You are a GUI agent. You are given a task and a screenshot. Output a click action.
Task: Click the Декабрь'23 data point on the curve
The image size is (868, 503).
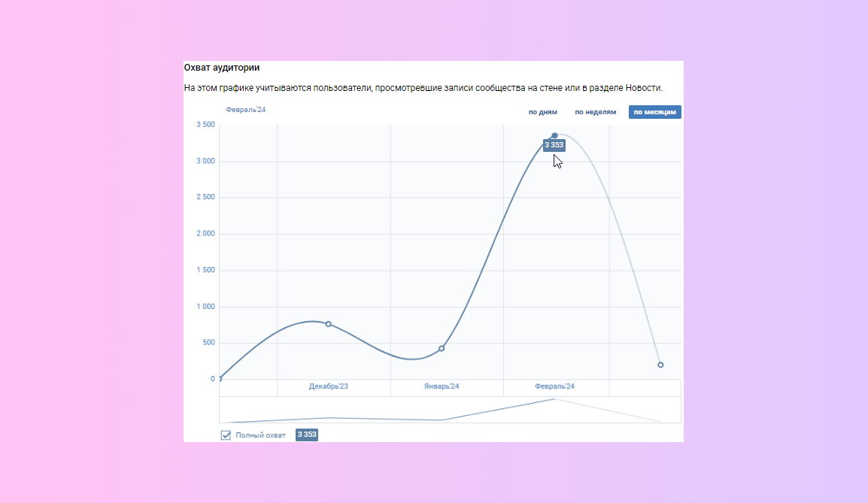pos(329,324)
